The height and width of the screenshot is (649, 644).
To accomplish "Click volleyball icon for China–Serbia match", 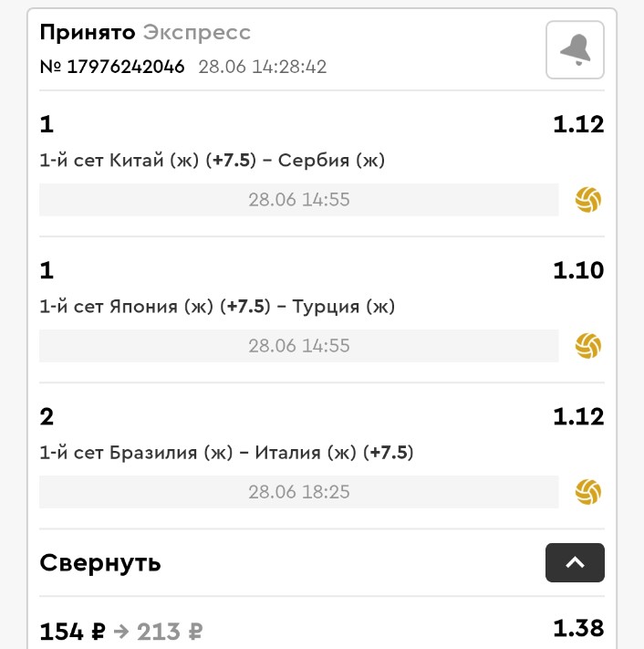I will pyautogui.click(x=588, y=200).
